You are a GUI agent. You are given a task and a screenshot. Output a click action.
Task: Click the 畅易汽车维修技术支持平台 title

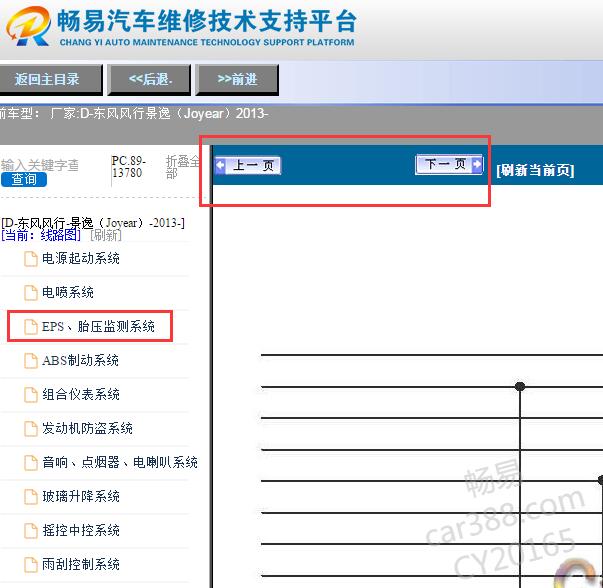click(x=207, y=21)
